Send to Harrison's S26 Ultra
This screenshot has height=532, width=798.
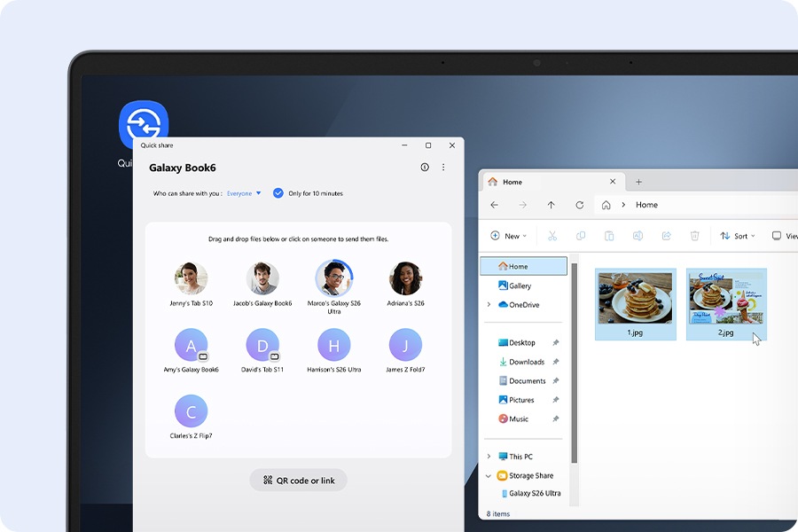[334, 351]
